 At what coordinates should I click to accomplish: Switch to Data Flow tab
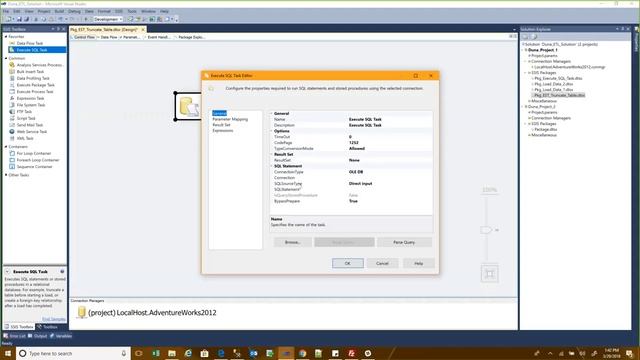[107, 37]
